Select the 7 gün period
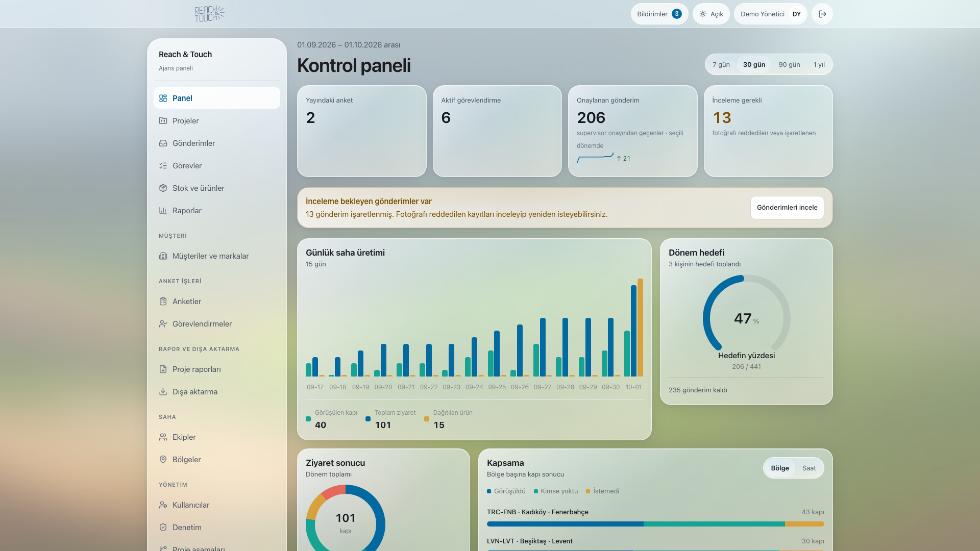This screenshot has height=551, width=980. 721,64
